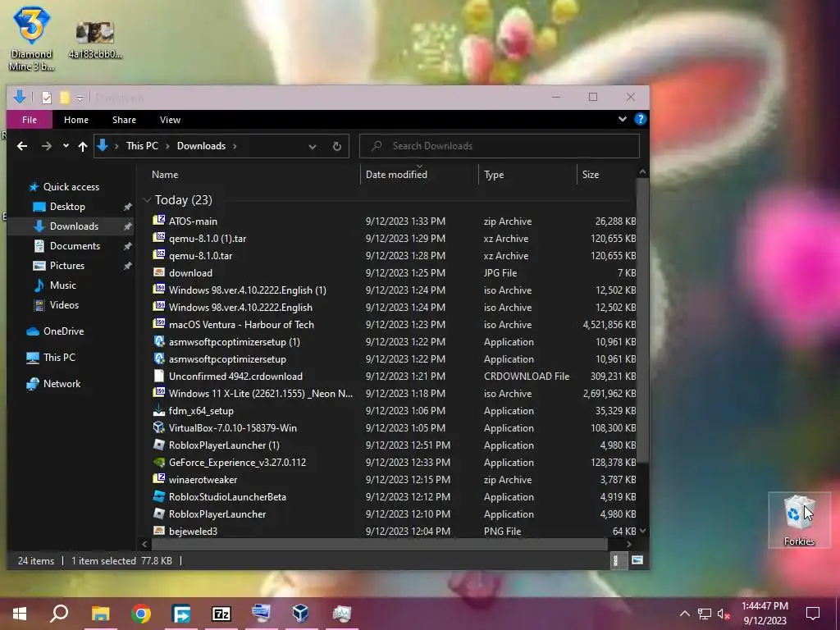Click the RobloxStudioLauncherBeta file icon
840x630 pixels.
[158, 496]
